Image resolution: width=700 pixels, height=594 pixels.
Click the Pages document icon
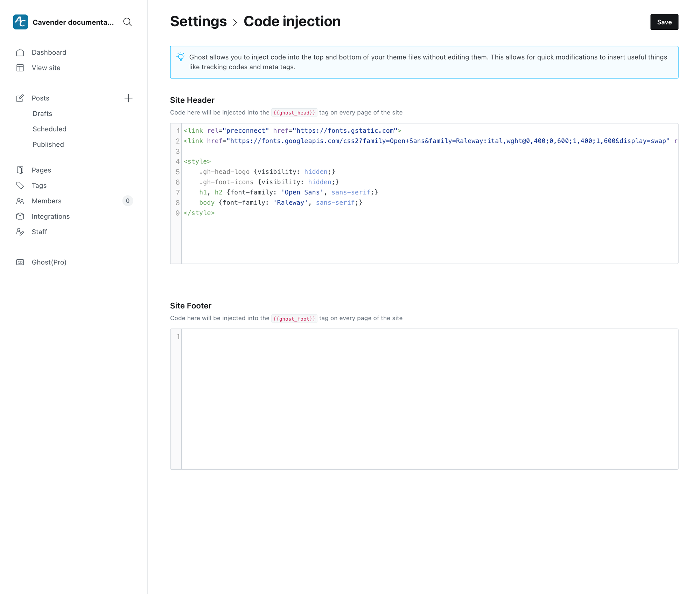(x=20, y=170)
